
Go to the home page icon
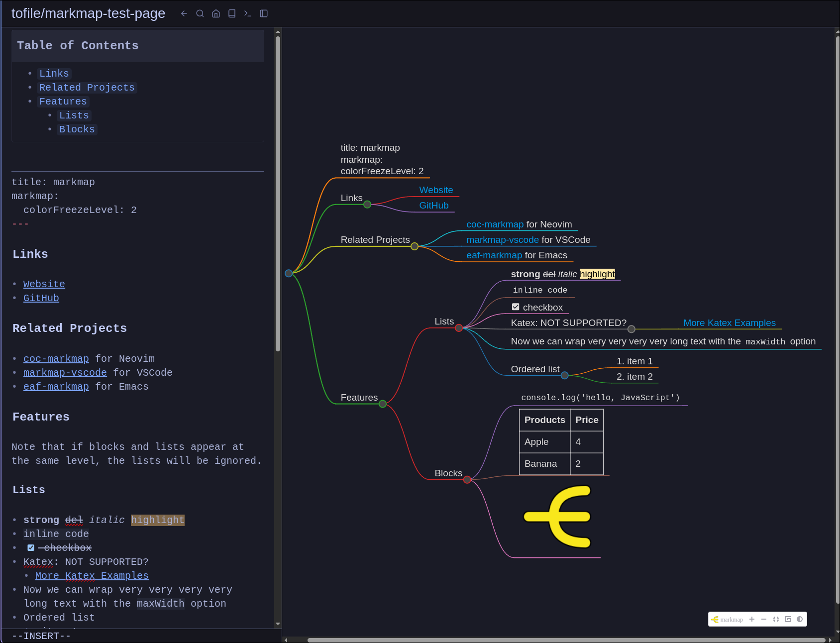coord(216,13)
